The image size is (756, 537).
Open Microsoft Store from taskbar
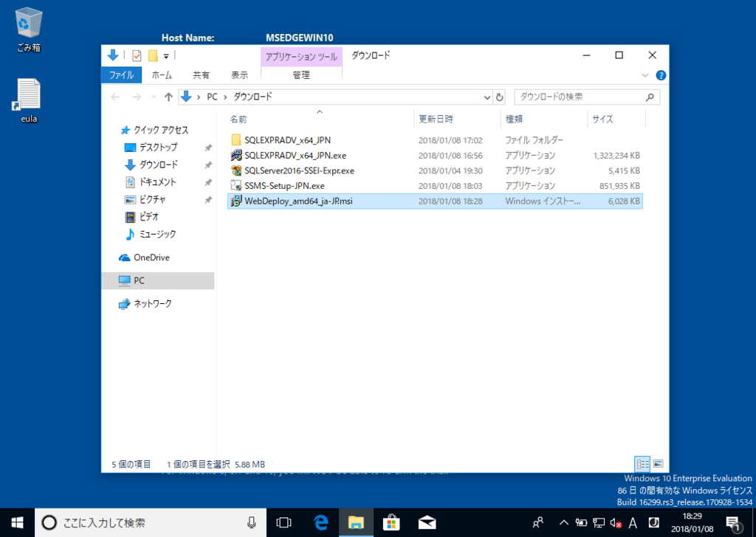click(391, 522)
